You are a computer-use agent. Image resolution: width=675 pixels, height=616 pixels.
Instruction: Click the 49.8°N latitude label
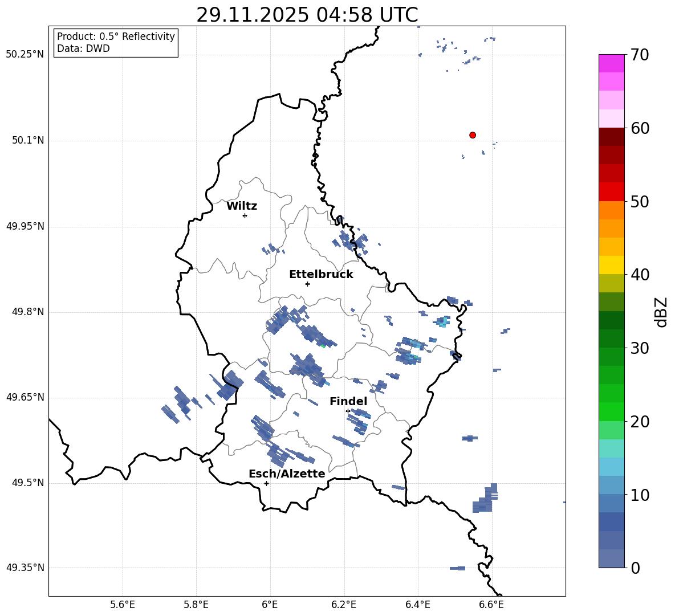(28, 312)
